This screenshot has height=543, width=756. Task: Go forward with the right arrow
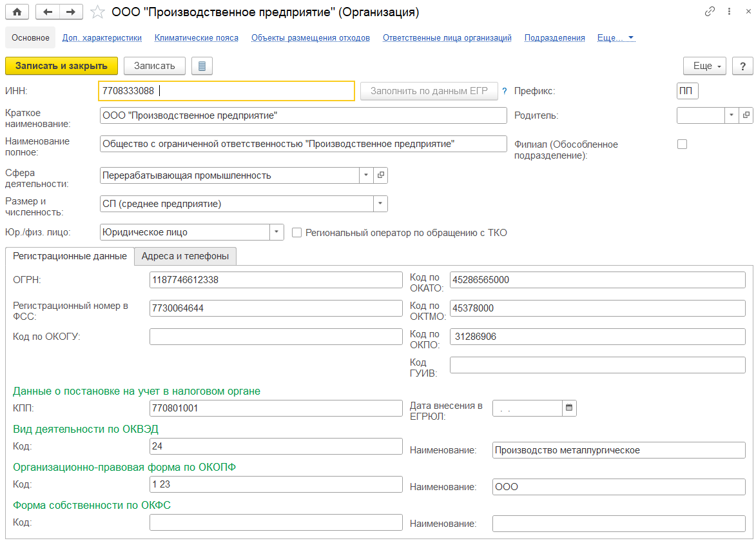(x=71, y=12)
